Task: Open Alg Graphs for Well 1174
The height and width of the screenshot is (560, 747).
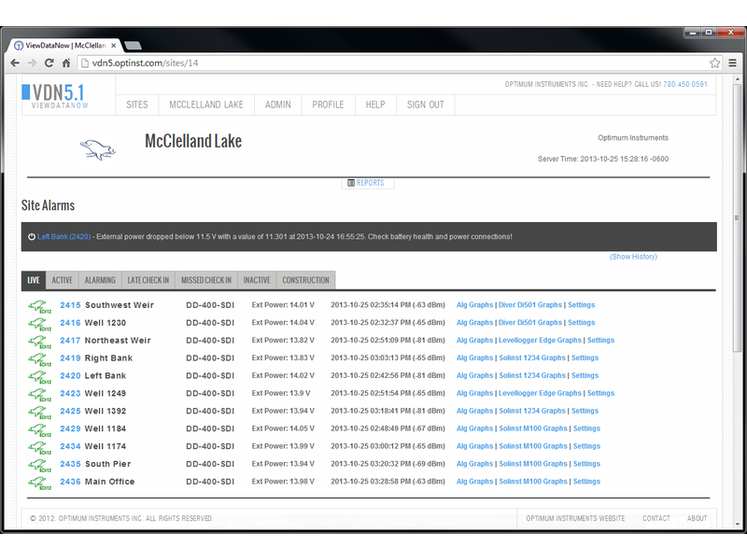Action: pos(474,446)
